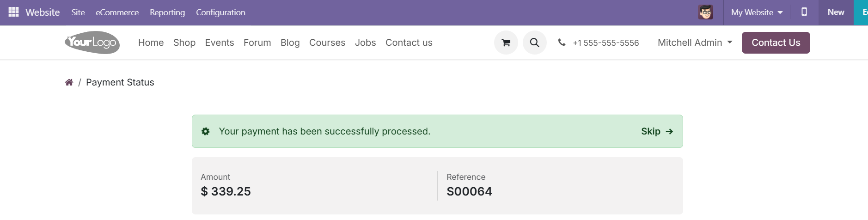
Task: Expand the Mitchell Admin user menu
Action: (695, 43)
